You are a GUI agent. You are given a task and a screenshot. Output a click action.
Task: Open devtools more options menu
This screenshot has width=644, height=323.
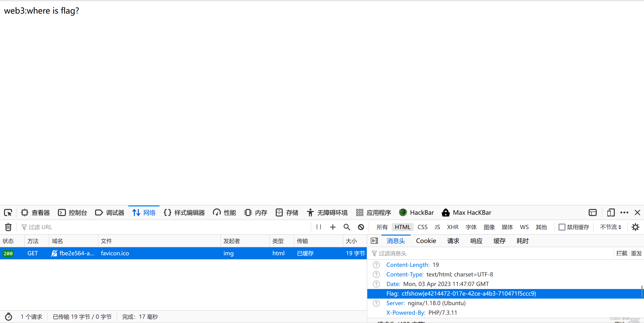624,213
